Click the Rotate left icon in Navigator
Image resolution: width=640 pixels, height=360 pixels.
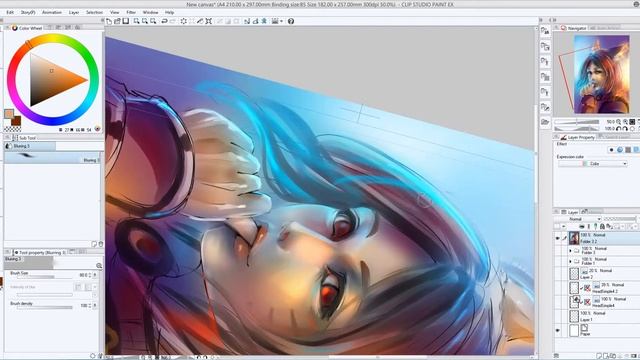coord(619,129)
